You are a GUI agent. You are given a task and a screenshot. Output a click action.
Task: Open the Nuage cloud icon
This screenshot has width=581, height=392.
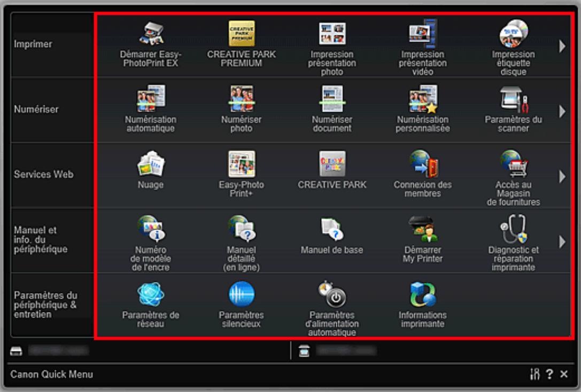[x=151, y=163]
